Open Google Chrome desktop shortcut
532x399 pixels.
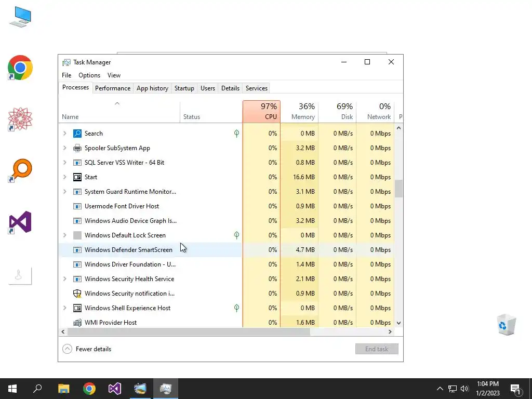pyautogui.click(x=20, y=68)
